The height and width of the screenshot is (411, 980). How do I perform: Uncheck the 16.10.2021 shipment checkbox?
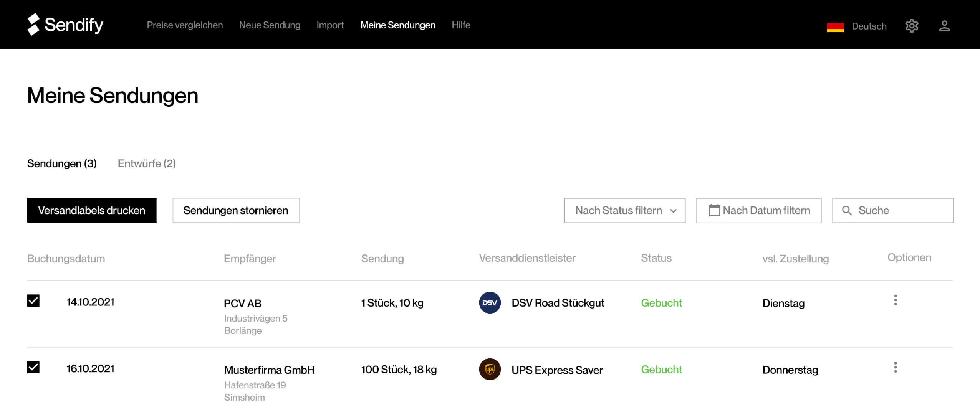(x=33, y=367)
